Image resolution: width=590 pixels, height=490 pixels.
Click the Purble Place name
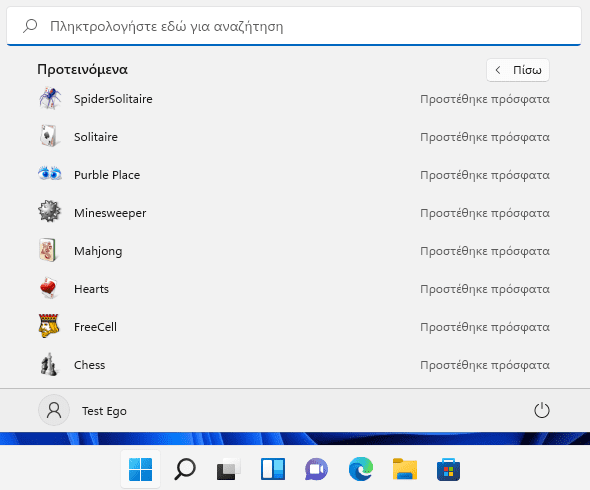107,175
